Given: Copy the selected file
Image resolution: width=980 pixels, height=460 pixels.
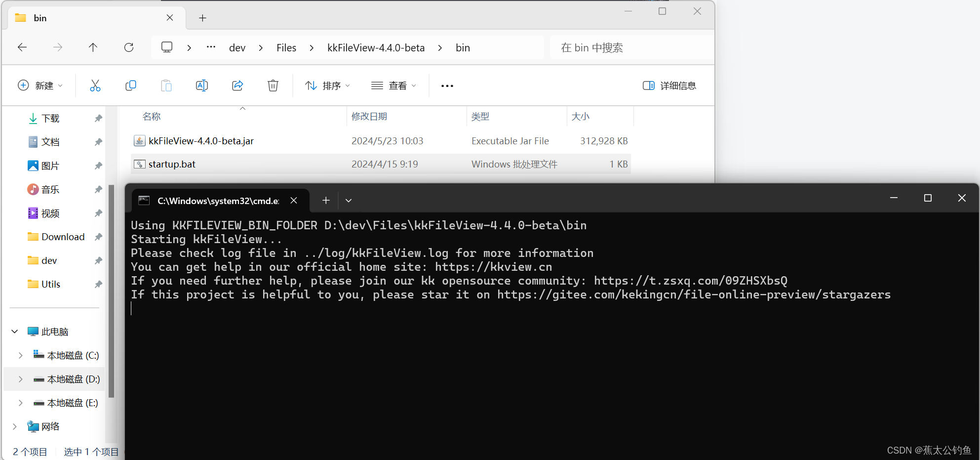Looking at the screenshot, I should tap(131, 85).
